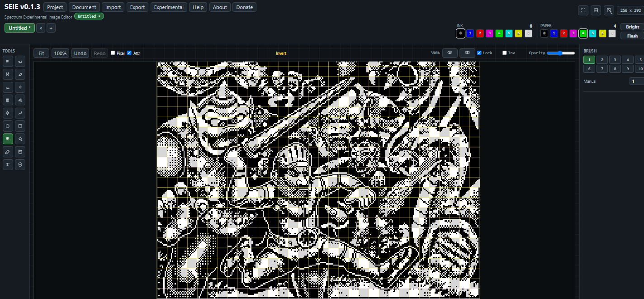This screenshot has width=644, height=299.
Task: Close the Untitled document tab with x
Action: tap(41, 28)
